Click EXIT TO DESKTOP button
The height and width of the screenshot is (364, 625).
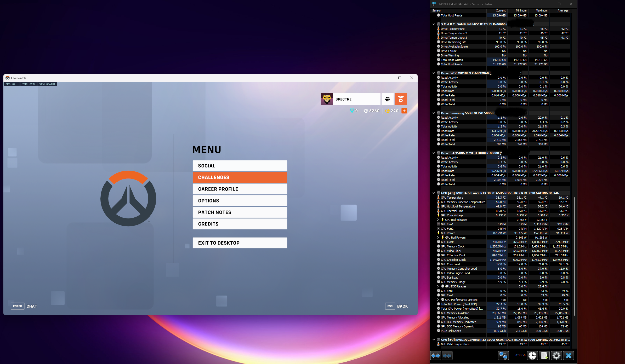click(240, 243)
